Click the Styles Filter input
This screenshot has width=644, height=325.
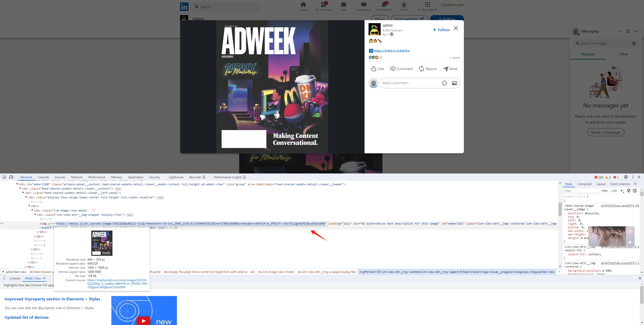[x=581, y=191]
